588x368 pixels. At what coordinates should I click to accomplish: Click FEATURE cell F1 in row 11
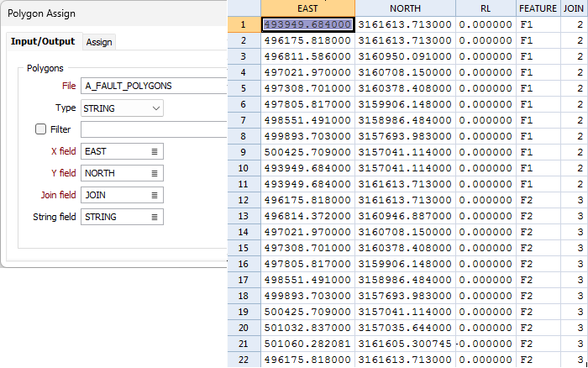pos(538,184)
